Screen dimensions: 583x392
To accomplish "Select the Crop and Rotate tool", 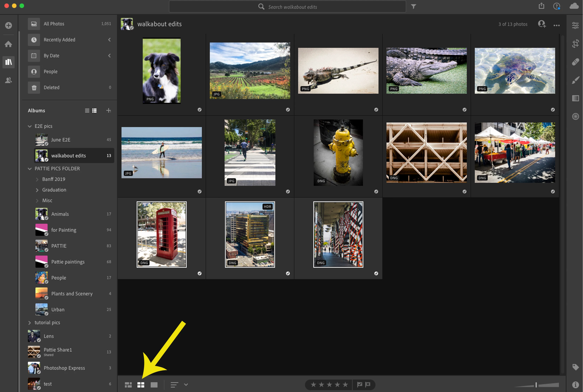I will [575, 43].
